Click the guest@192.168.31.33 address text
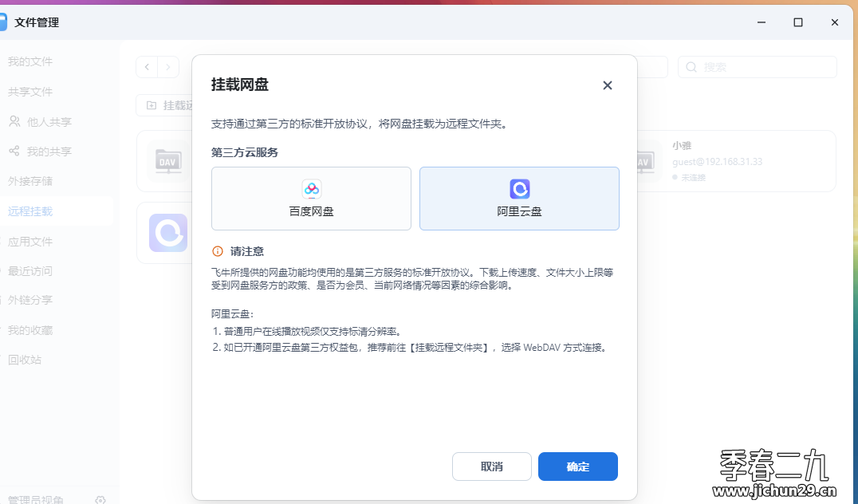The image size is (858, 504). (718, 162)
